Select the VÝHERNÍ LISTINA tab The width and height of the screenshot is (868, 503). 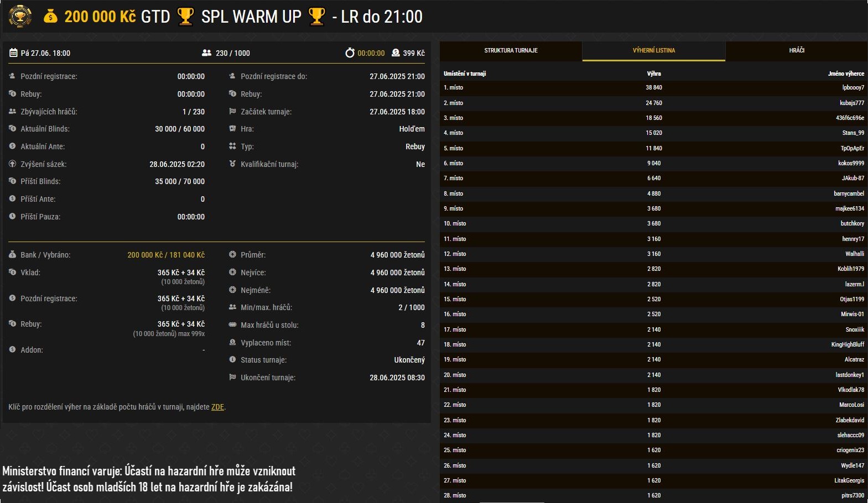(x=654, y=50)
